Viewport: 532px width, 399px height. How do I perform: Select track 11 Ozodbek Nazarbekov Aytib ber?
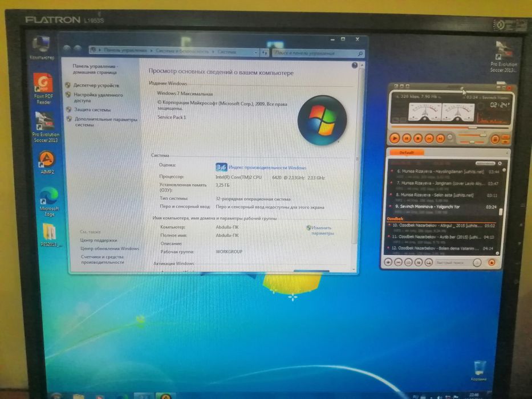point(440,237)
